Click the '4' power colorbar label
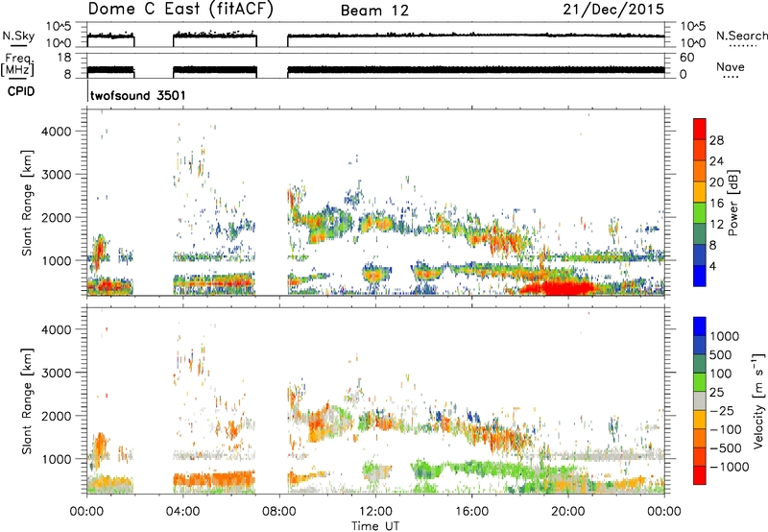The width and height of the screenshot is (768, 532). tap(712, 266)
